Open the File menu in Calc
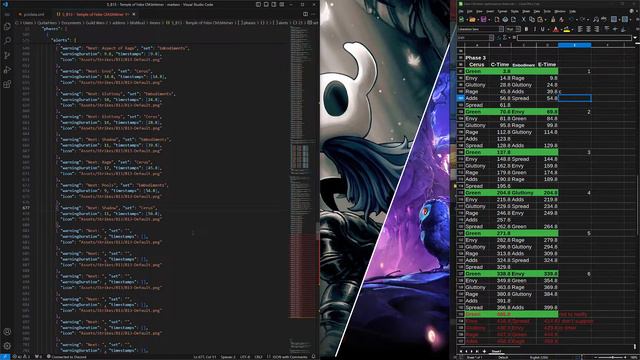 pyautogui.click(x=461, y=11)
